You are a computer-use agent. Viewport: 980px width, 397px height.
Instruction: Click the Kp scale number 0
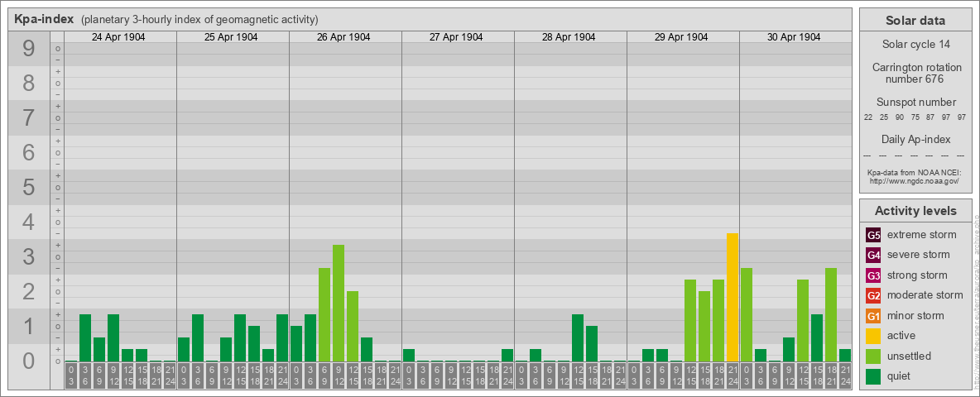[28, 361]
